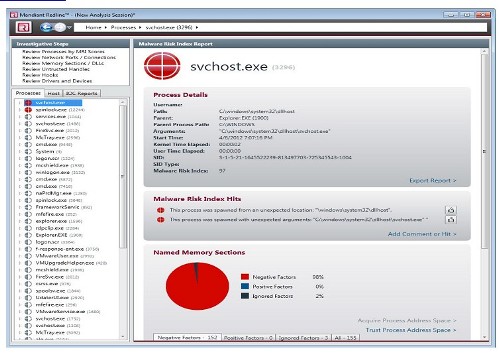Click thumbs-up icon for unexpected arguments hit
This screenshot has height=360, width=500.
tap(451, 220)
